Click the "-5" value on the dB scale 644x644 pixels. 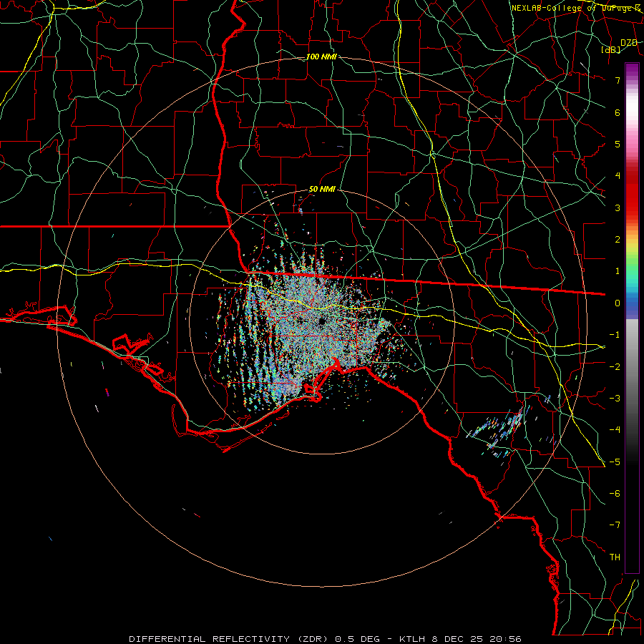tap(615, 462)
